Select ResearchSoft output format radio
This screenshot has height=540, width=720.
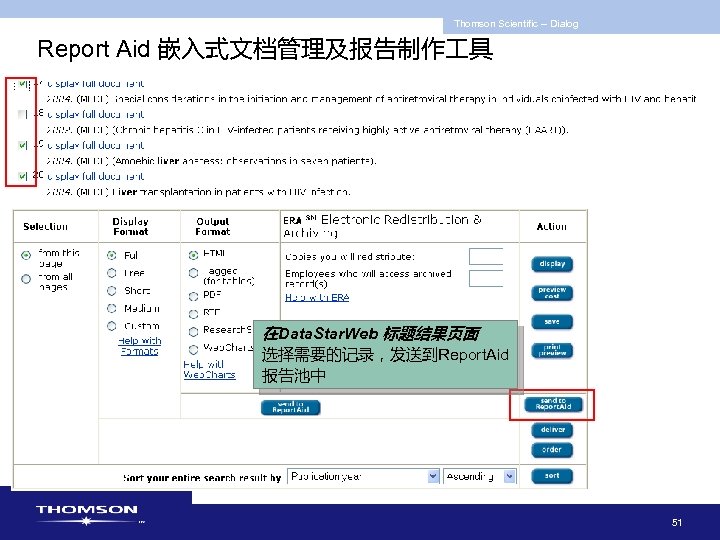pos(193,331)
